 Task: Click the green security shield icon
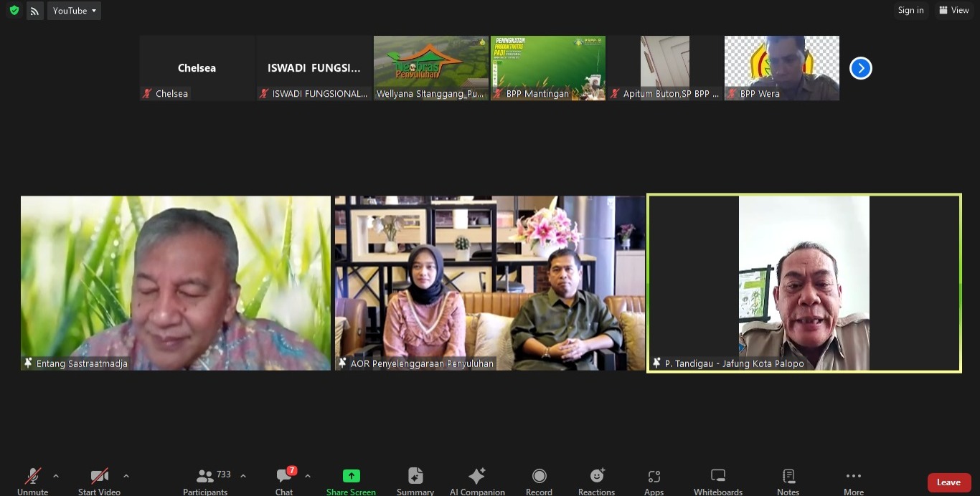pyautogui.click(x=14, y=10)
